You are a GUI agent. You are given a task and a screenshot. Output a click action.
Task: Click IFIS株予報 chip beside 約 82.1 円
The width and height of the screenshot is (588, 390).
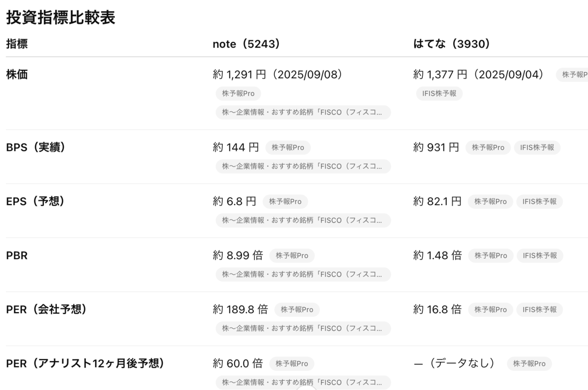539,201
